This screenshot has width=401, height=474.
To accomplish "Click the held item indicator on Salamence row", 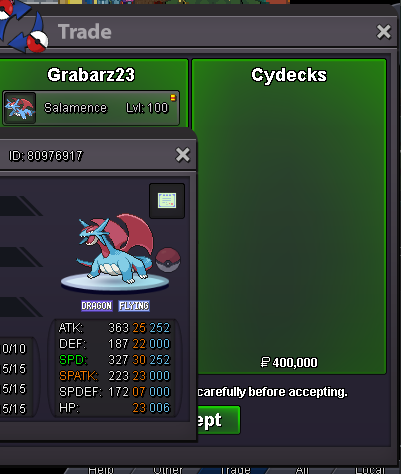I will pyautogui.click(x=173, y=97).
